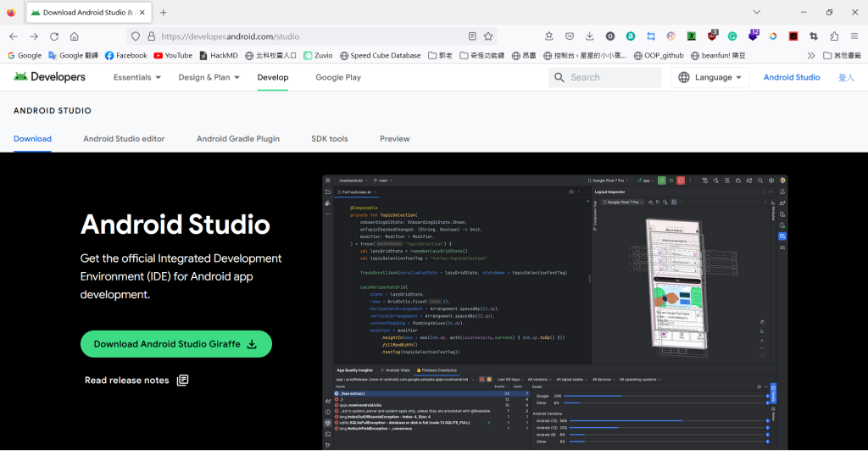Show site security lock information
The width and height of the screenshot is (868, 461).
click(151, 36)
